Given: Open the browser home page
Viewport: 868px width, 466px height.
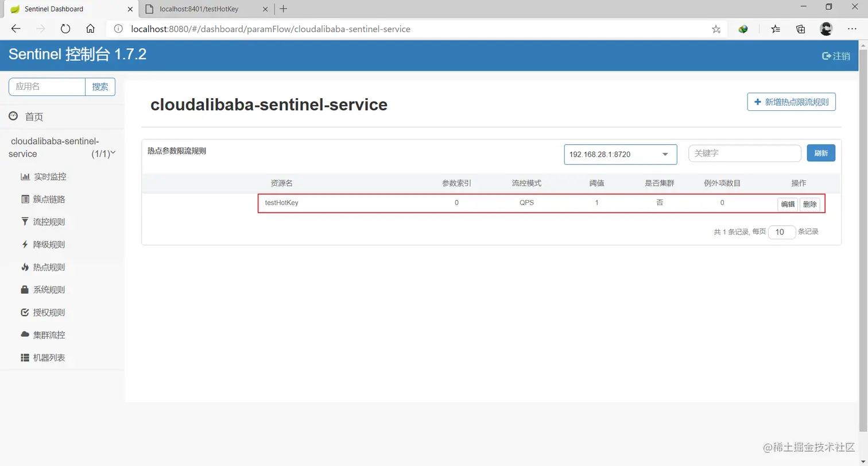Looking at the screenshot, I should [90, 29].
